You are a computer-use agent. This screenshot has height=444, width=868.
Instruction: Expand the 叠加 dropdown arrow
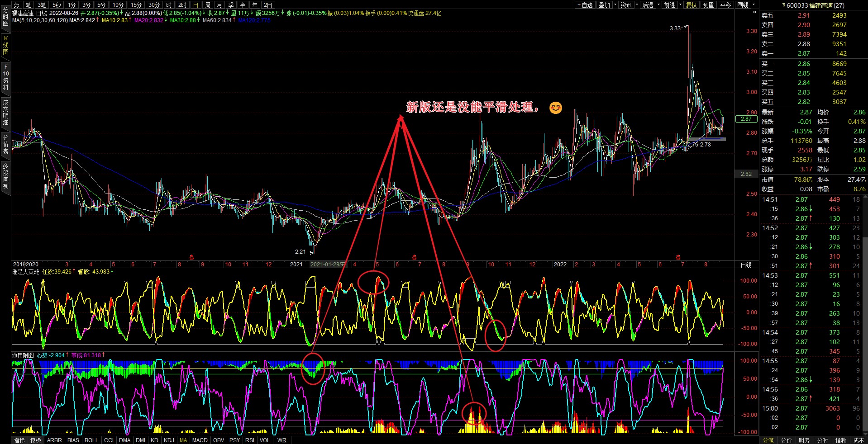pyautogui.click(x=615, y=5)
